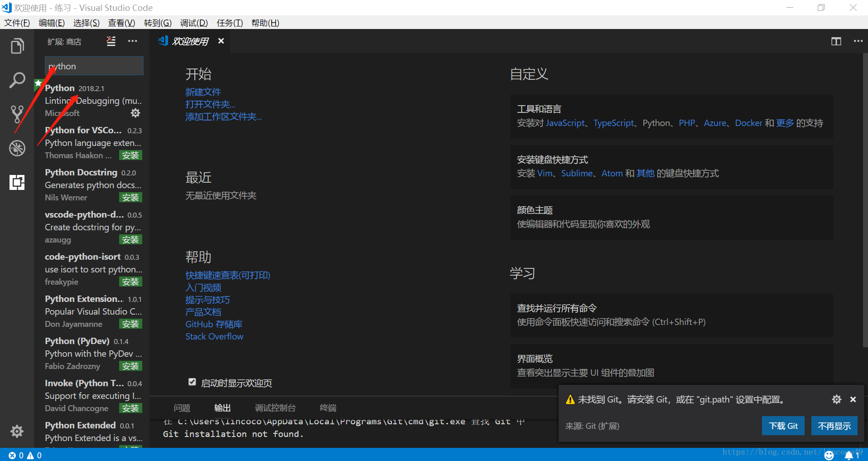The width and height of the screenshot is (868, 461).
Task: Focus the extension search box containing python
Action: [x=94, y=66]
